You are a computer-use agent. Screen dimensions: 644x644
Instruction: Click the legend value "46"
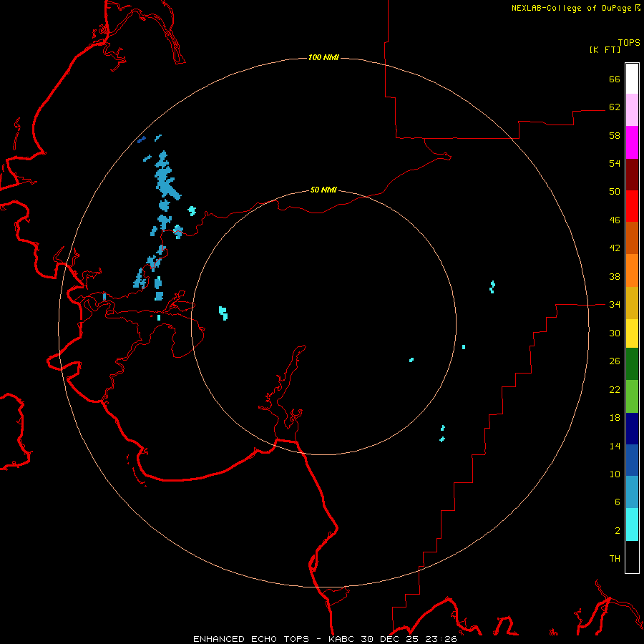tap(615, 220)
